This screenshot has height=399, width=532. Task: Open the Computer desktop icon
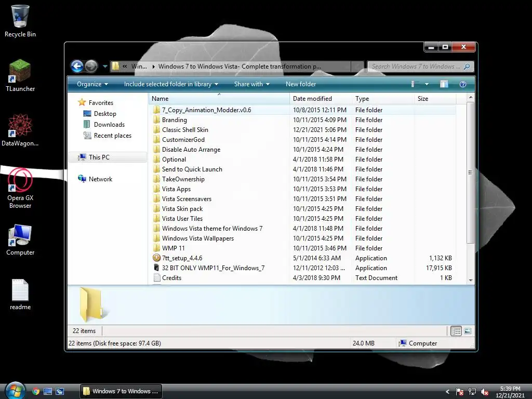point(20,240)
